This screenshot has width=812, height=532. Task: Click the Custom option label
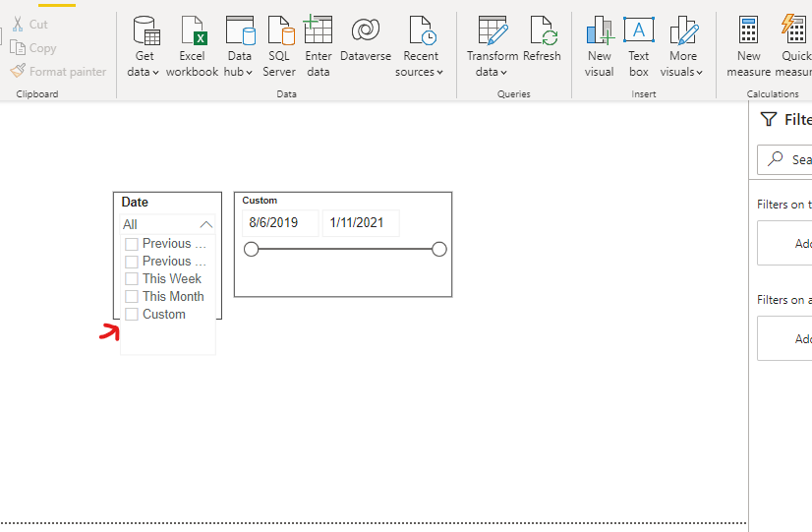164,314
